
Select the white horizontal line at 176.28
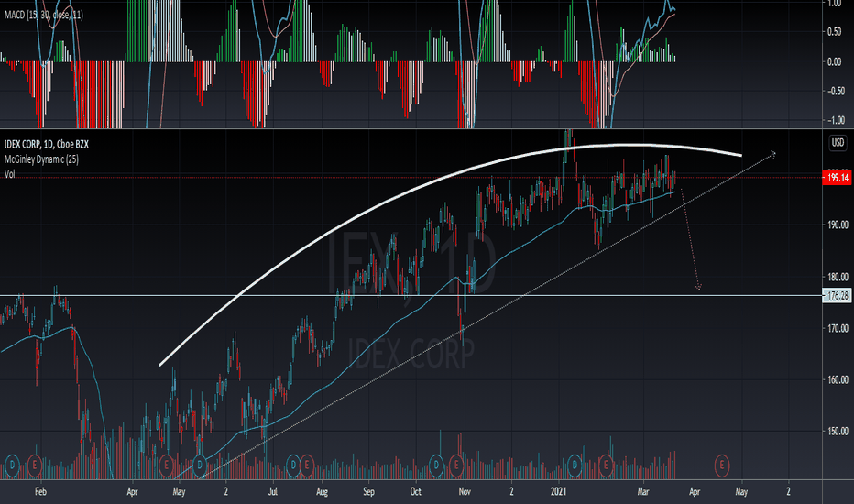[x=411, y=296]
